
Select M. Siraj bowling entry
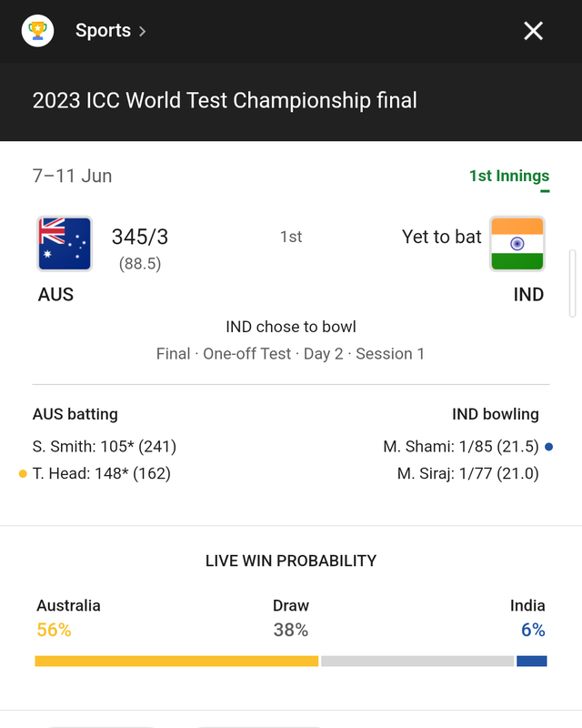click(467, 473)
